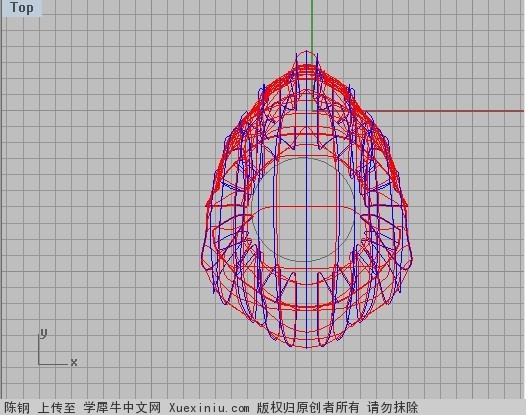This screenshot has width=526, height=415.
Task: Select red horizontal curve crossing the circle
Action: tap(306, 207)
